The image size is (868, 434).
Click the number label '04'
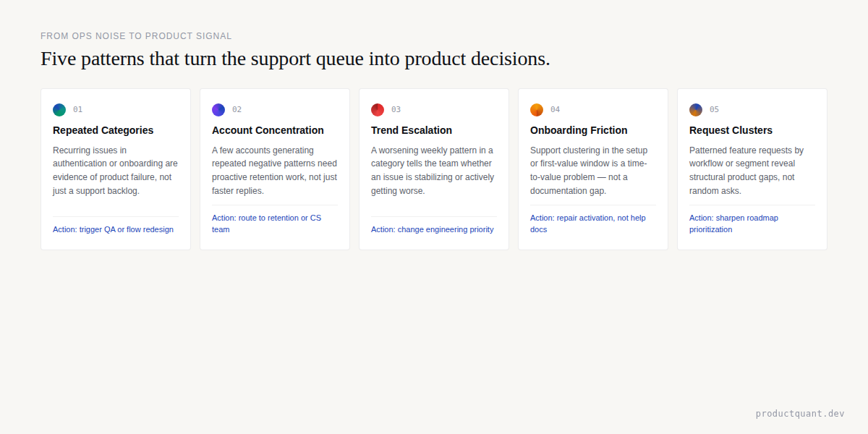555,110
